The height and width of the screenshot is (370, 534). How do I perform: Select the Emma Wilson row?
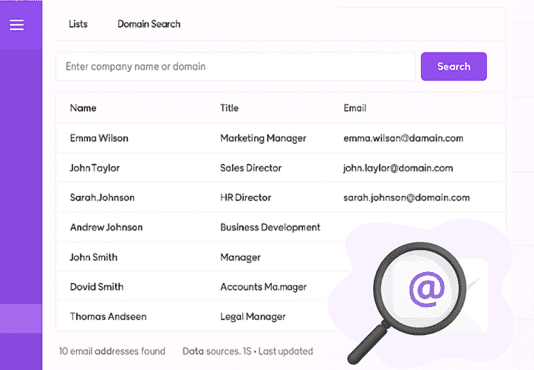pyautogui.click(x=281, y=138)
